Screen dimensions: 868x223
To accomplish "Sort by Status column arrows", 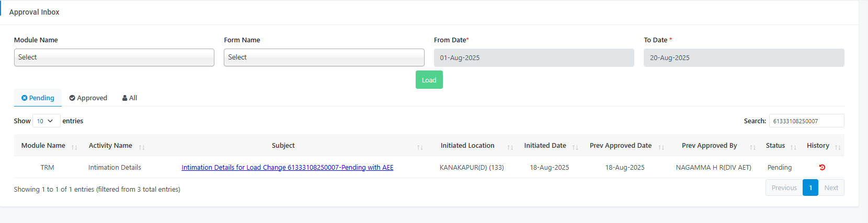I will 793,147.
